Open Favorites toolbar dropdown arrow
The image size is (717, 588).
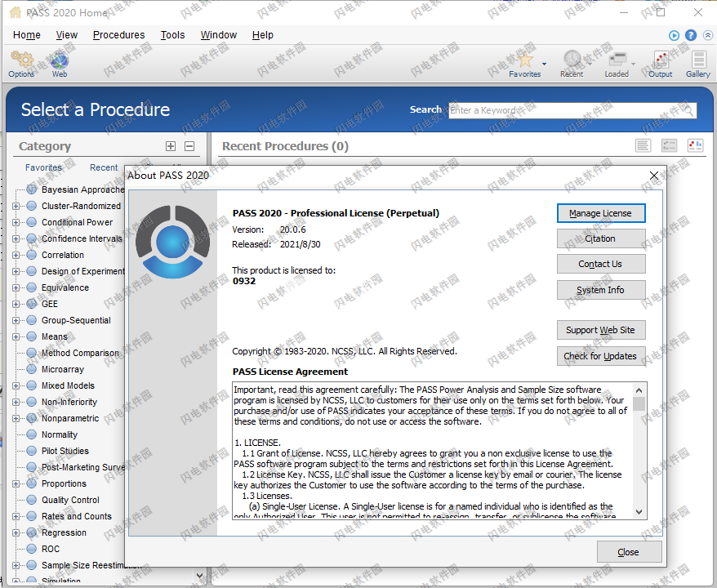544,64
